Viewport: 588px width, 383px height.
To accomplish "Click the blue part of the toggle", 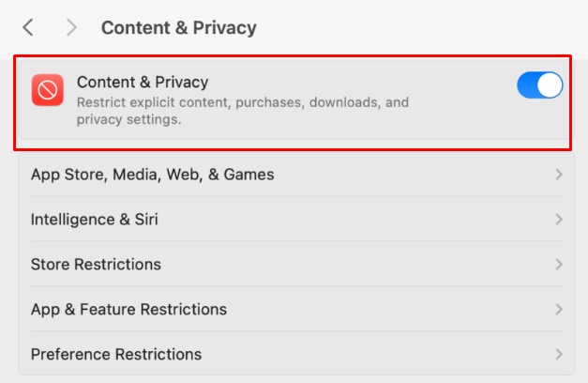I will [526, 85].
